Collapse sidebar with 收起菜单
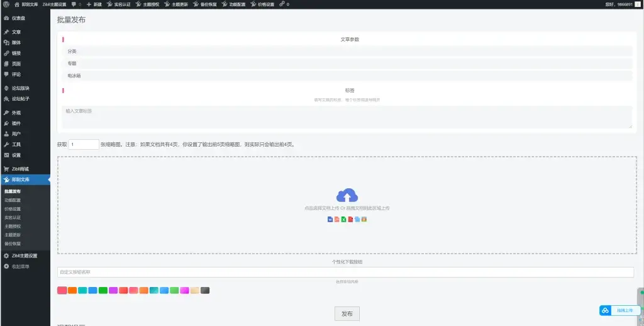The width and height of the screenshot is (644, 326). pos(20,266)
